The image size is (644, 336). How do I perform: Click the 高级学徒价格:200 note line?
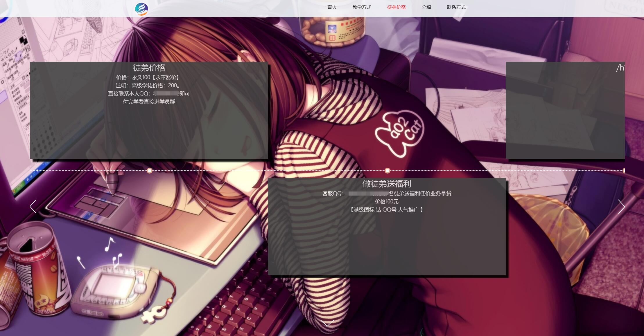(148, 85)
